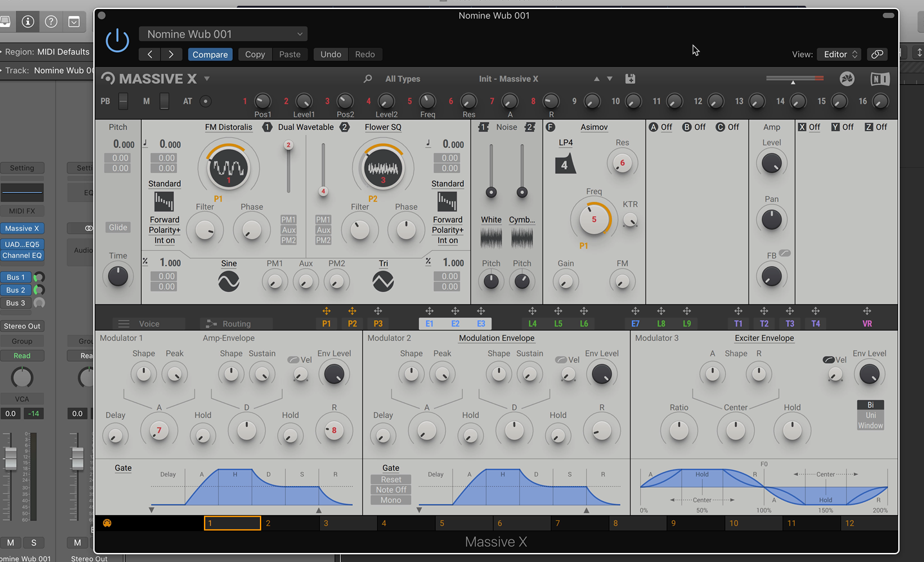Open the All Types preset filter
This screenshot has width=924, height=562.
point(403,79)
